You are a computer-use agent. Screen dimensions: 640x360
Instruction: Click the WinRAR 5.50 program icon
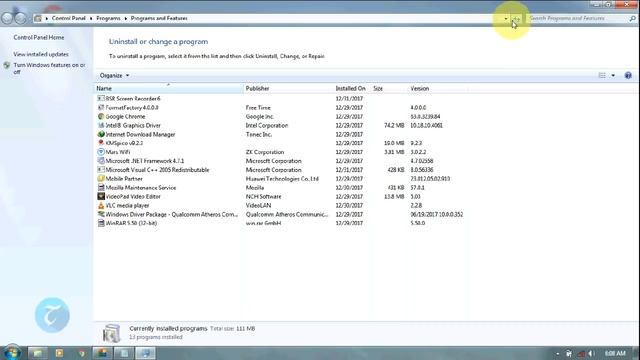[x=101, y=223]
